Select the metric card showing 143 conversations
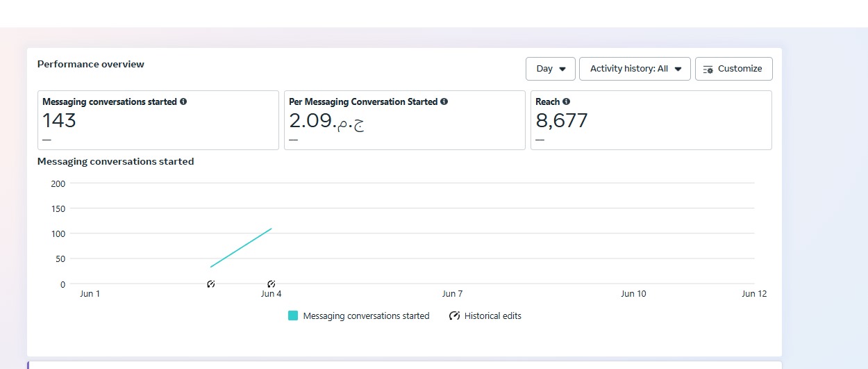 click(x=160, y=120)
